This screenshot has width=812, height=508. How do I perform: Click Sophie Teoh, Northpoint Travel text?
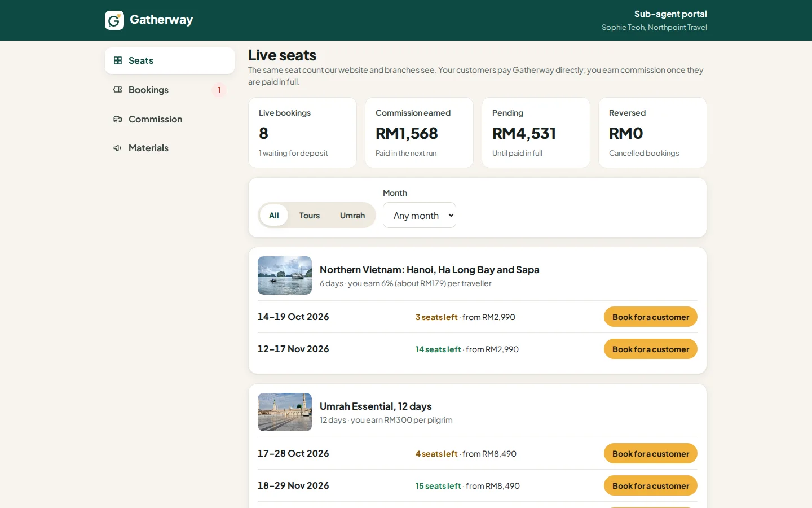tap(654, 27)
